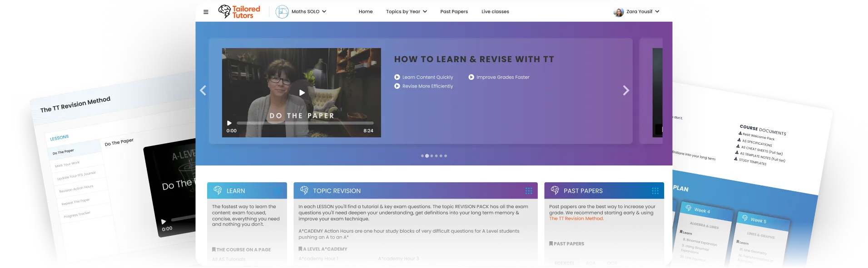
Task: Click the small play button above 0:00
Action: click(x=229, y=123)
